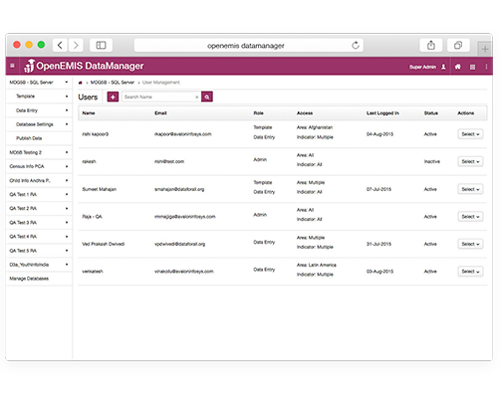Add a new user with plus button
500x394 pixels.
[113, 97]
